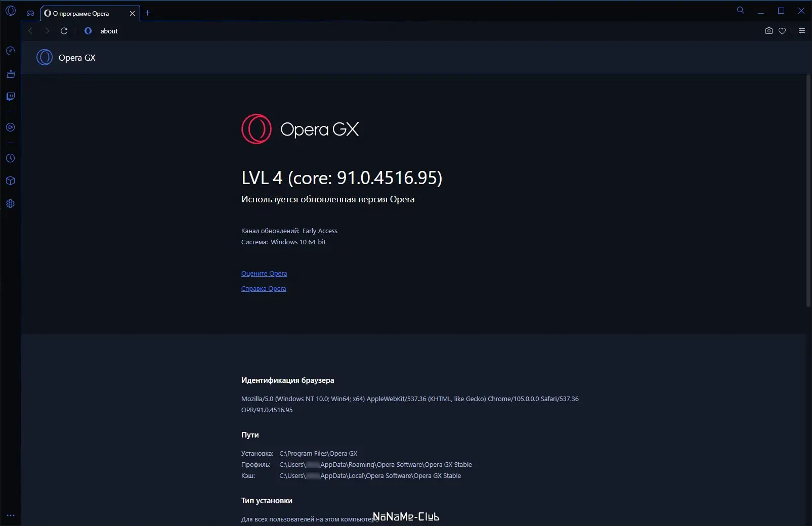Go back to the previous page
This screenshot has height=526, width=812.
tap(30, 31)
